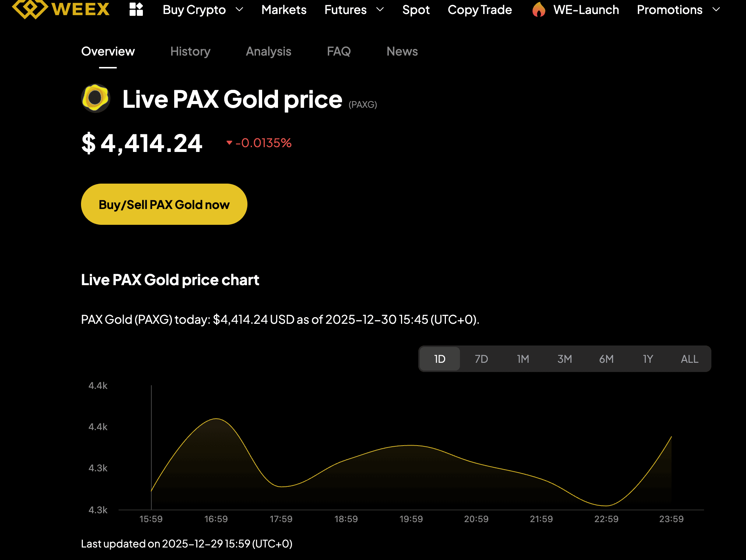
Task: Click the Buy/Sell PAX Gold now button
Action: [x=164, y=204]
